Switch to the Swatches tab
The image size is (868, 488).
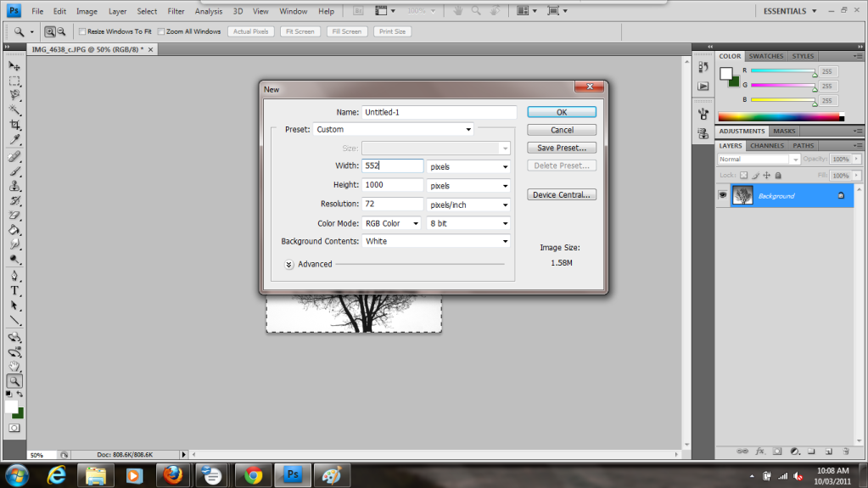766,56
